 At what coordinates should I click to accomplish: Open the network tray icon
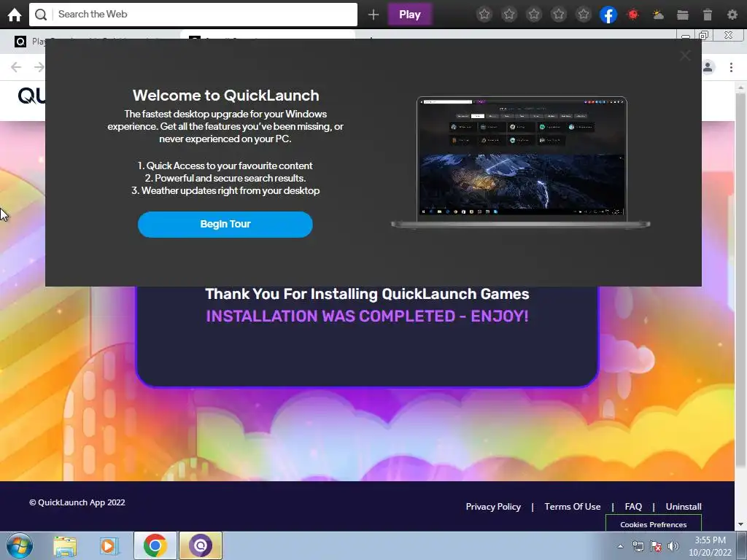(638, 546)
